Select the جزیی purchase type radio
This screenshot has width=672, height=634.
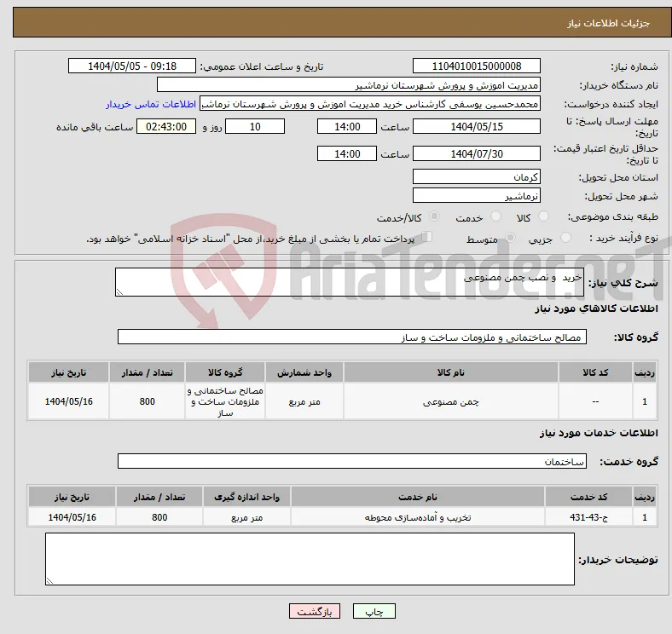(x=565, y=238)
